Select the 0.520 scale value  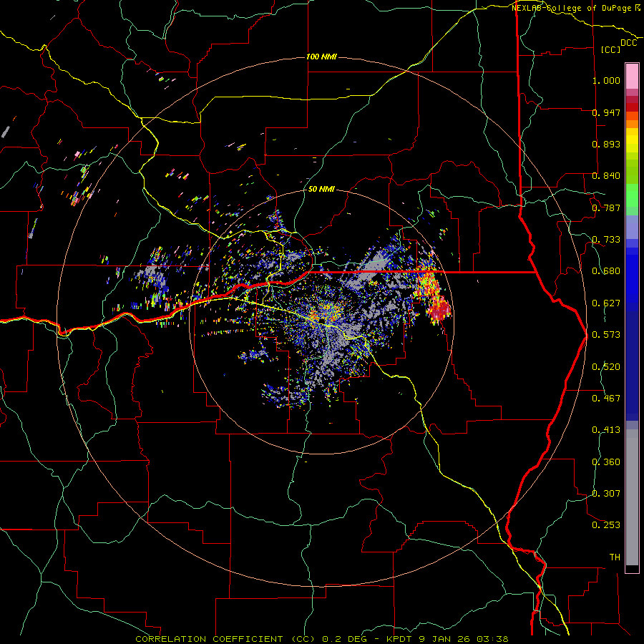pyautogui.click(x=606, y=367)
